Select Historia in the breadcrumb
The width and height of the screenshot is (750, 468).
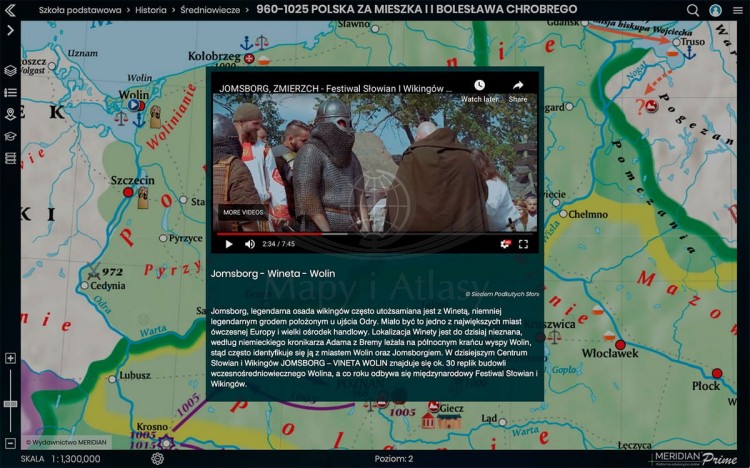click(151, 10)
